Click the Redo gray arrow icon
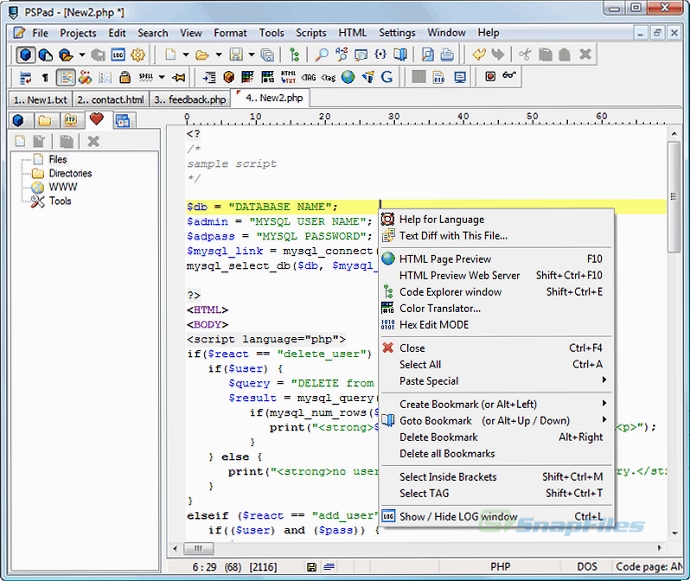 498,55
